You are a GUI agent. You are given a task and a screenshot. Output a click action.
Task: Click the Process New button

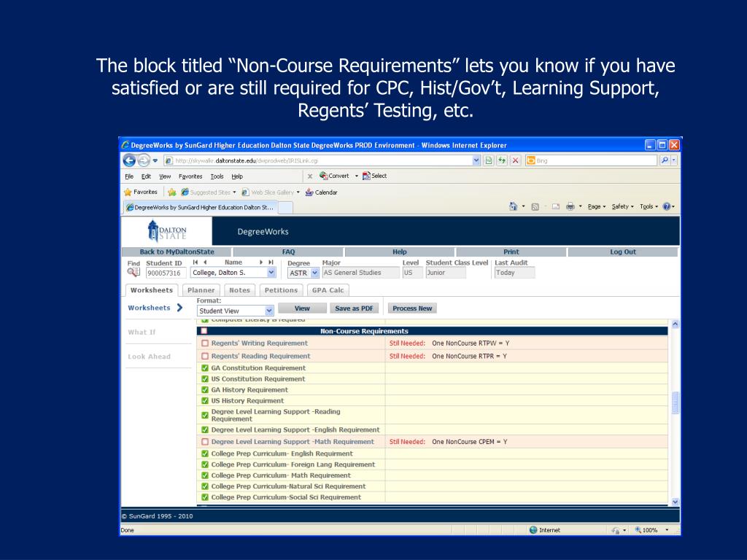(412, 308)
